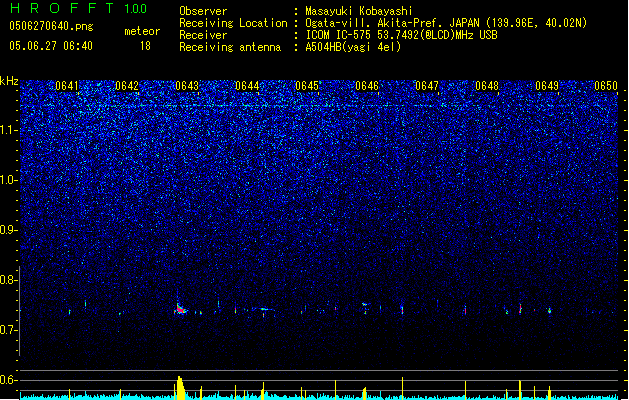This screenshot has width=629, height=400.
Task: Select the Ogata-vill. Akita-Pref. JAPAN location text
Action: click(446, 23)
